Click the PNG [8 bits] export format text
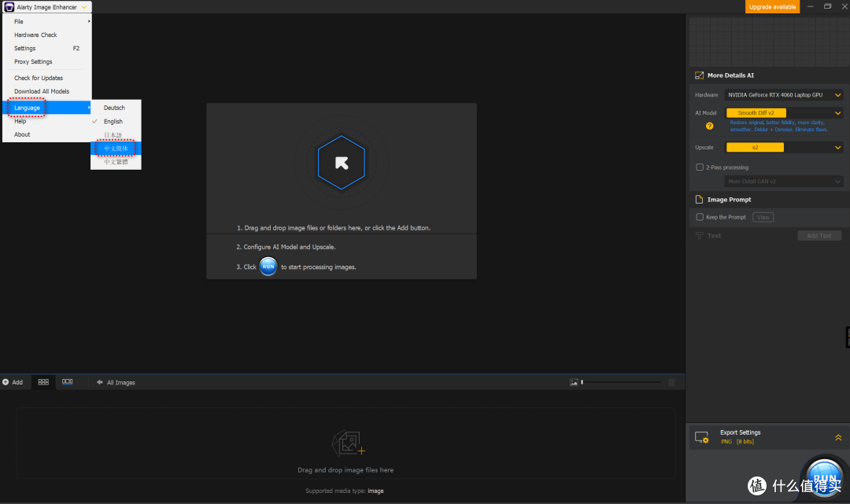 point(737,442)
